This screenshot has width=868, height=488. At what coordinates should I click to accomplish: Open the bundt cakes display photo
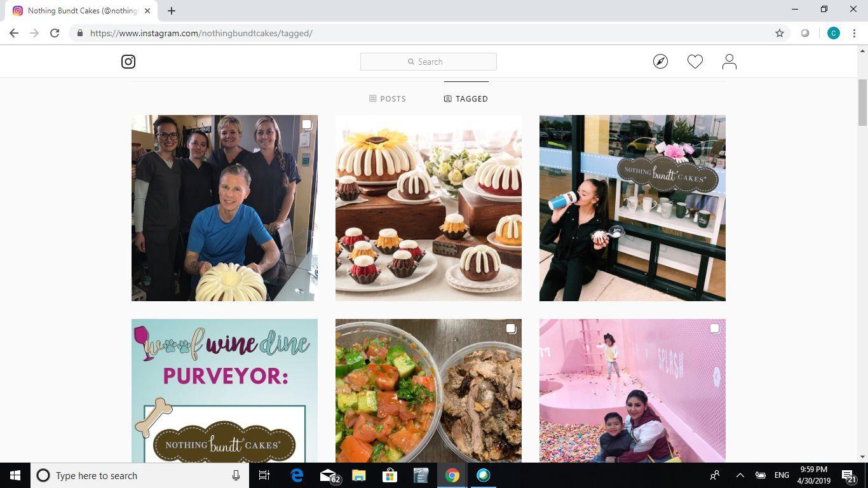[428, 208]
